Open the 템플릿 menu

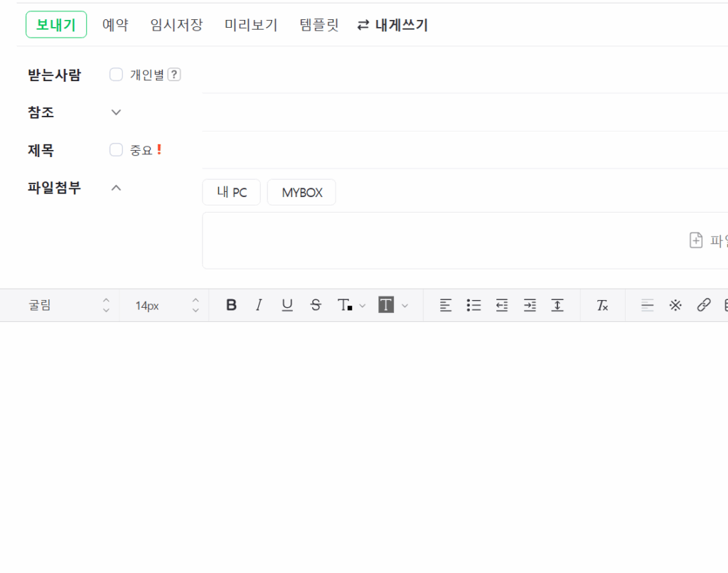click(319, 25)
